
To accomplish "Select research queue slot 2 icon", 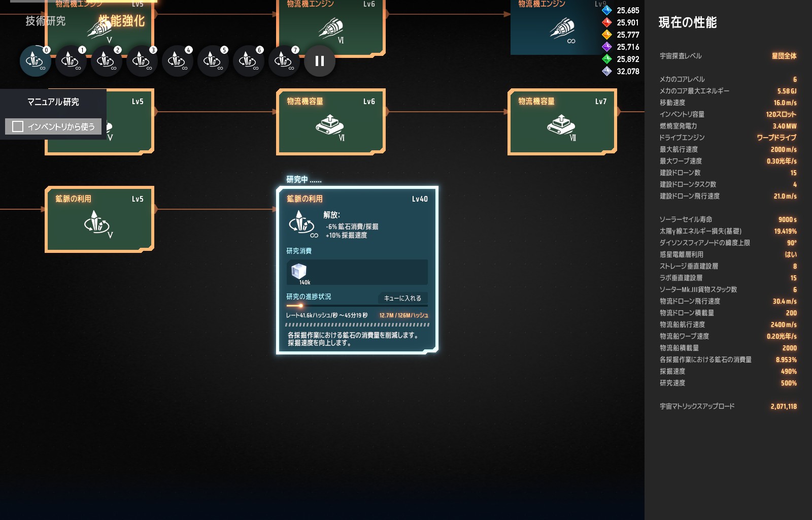I will (106, 61).
